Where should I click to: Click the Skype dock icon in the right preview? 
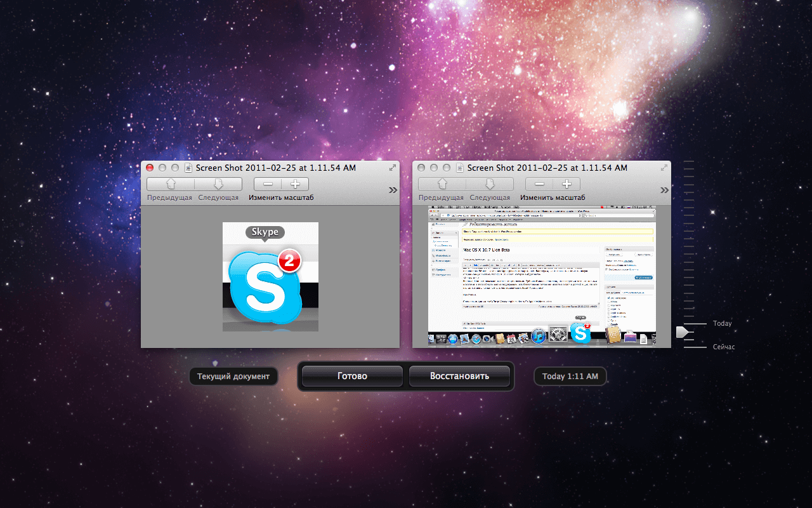(x=580, y=333)
